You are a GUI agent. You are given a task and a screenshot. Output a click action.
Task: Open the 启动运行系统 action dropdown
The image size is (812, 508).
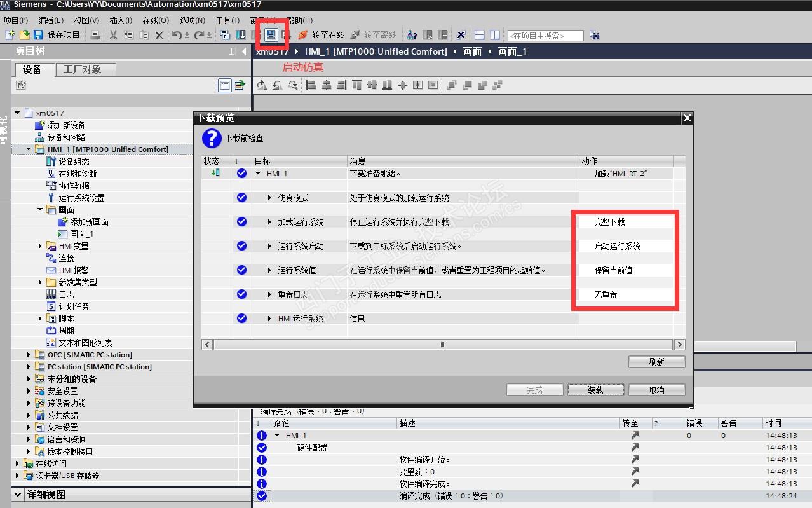(626, 246)
